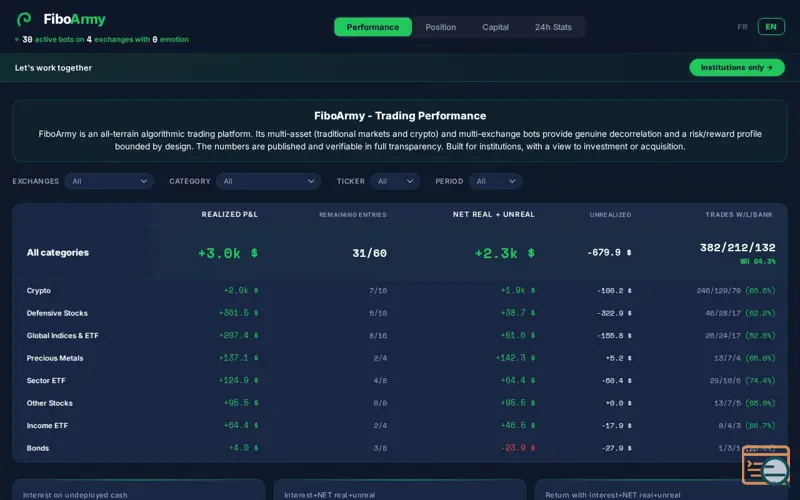This screenshot has height=500, width=800.
Task: Select the Crypto category row
Action: 400,290
